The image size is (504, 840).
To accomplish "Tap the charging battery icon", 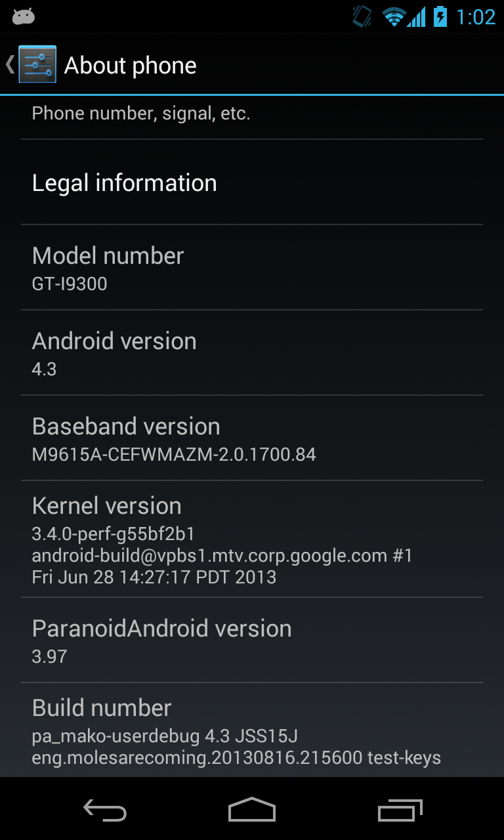I will click(x=440, y=16).
